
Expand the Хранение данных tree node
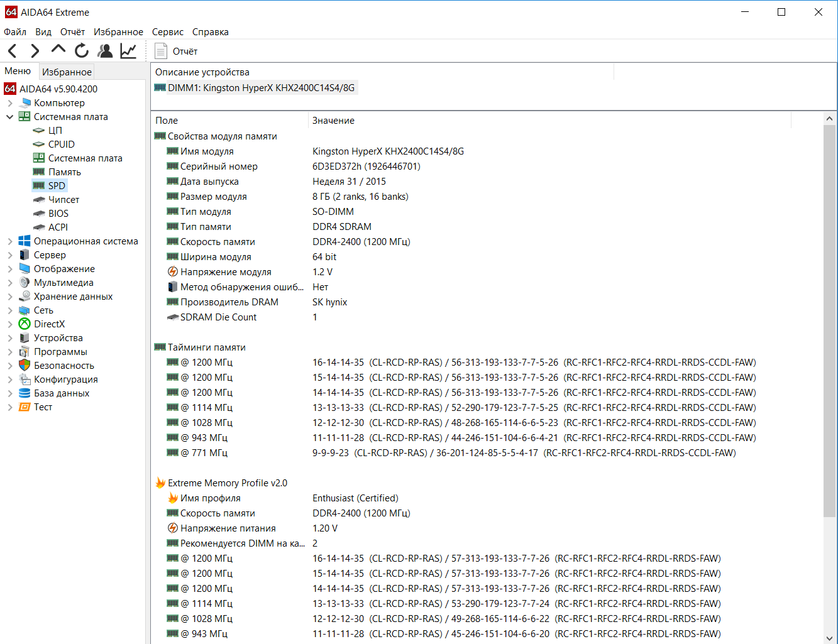(x=10, y=297)
